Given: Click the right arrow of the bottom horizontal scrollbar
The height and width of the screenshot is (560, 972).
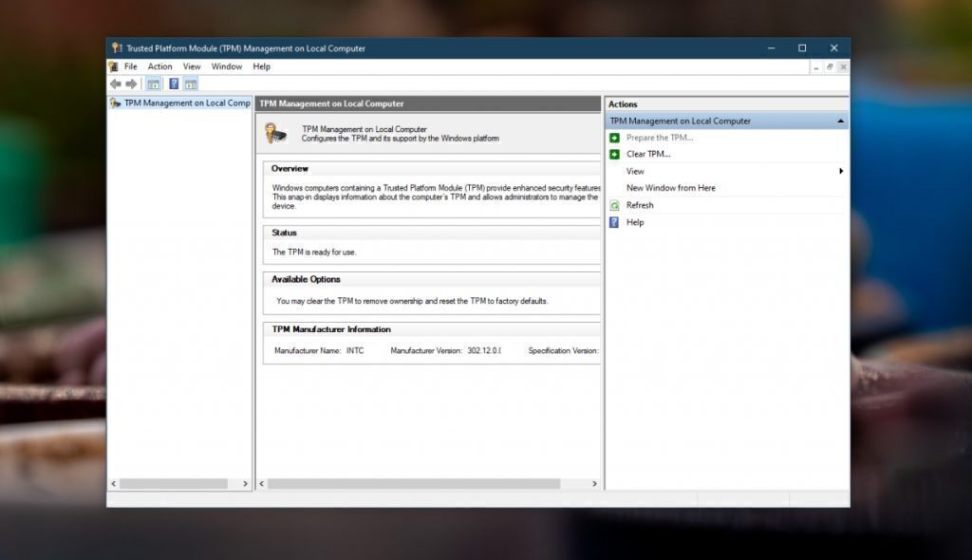Looking at the screenshot, I should coord(594,483).
